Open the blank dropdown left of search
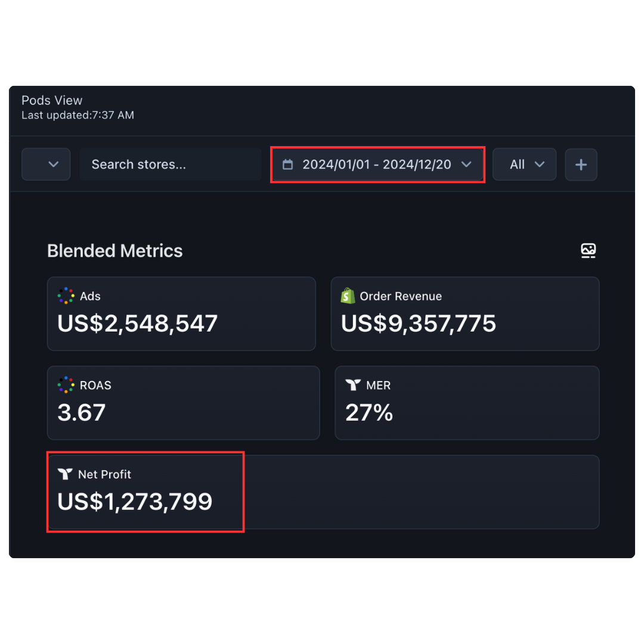Image resolution: width=644 pixels, height=644 pixels. [x=46, y=165]
